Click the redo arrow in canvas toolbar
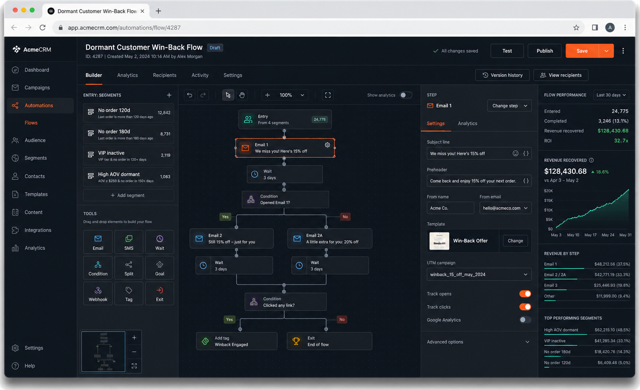This screenshot has width=640, height=390. pyautogui.click(x=203, y=95)
